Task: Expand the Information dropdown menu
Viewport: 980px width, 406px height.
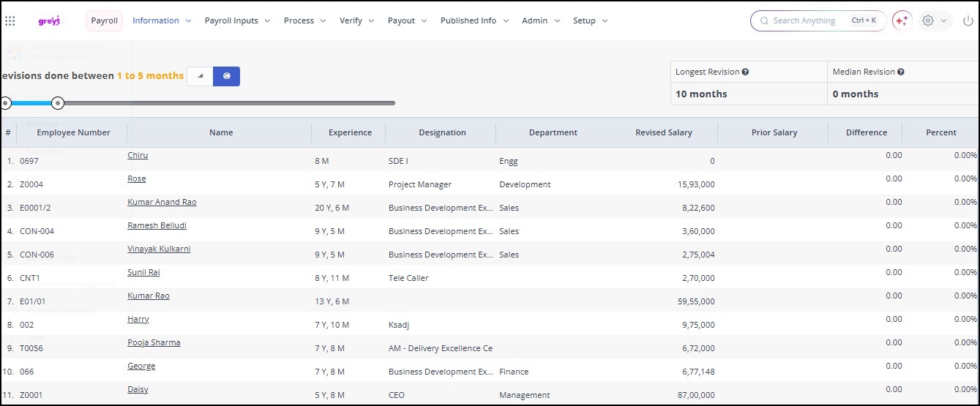Action: pyautogui.click(x=161, y=21)
